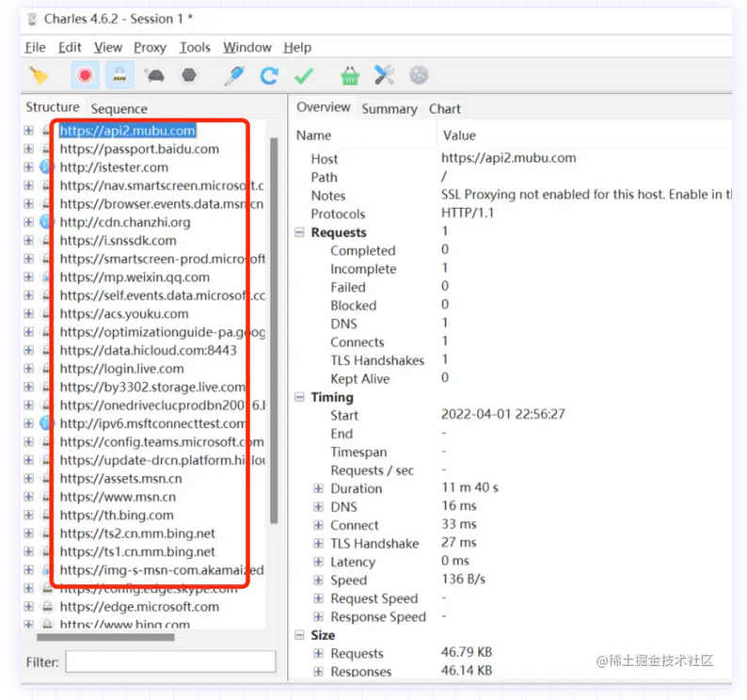The width and height of the screenshot is (747, 700).
Task: Open the File menu
Action: pos(35,48)
